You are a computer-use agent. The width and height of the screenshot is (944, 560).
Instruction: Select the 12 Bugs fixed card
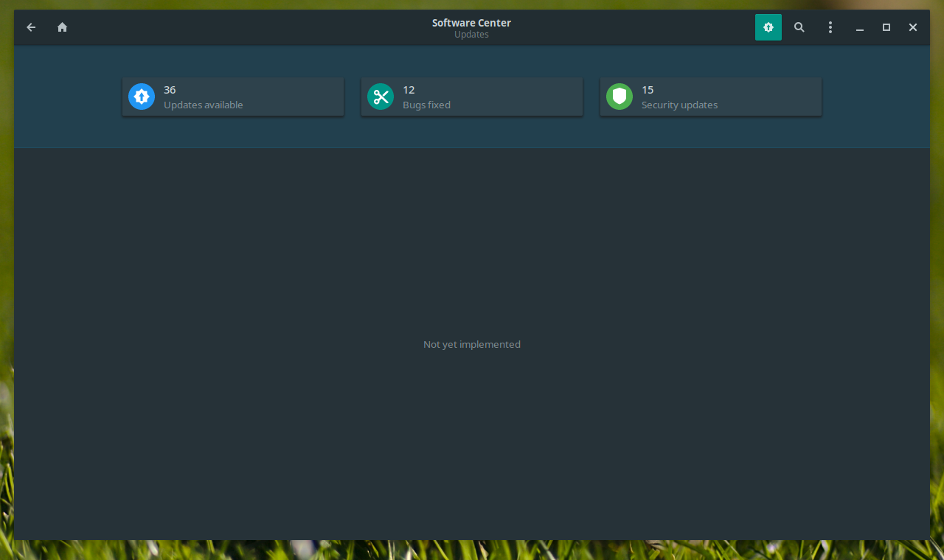click(472, 97)
